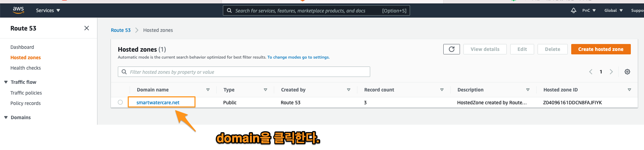Viewport: 644px width, 150px height.
Task: Click the Route 53 breadcrumb link
Action: (121, 30)
